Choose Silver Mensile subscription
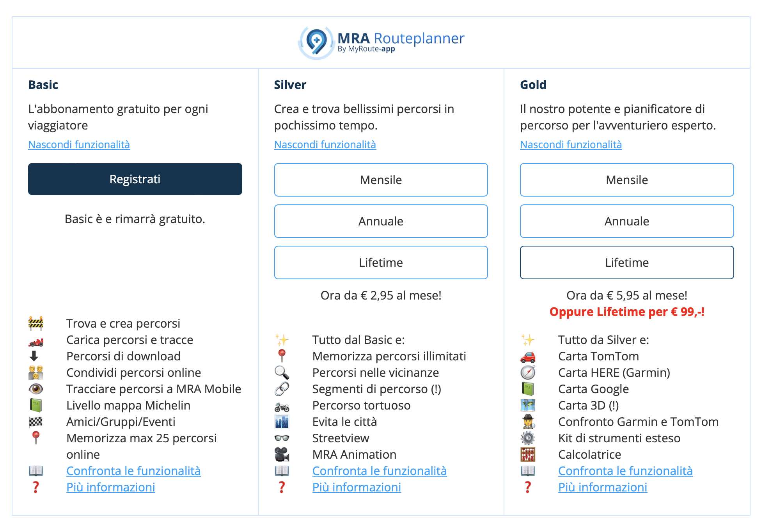Image resolution: width=763 pixels, height=532 pixels. point(381,180)
